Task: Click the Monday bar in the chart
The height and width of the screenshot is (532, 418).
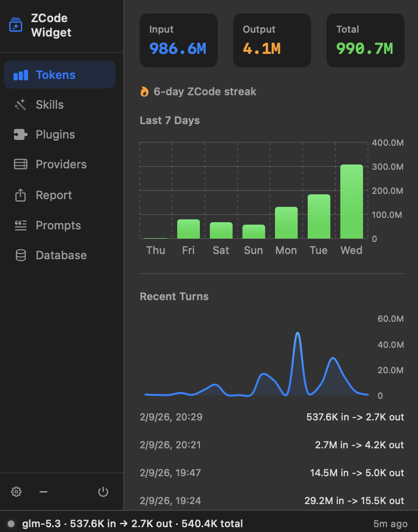Action: pyautogui.click(x=286, y=223)
